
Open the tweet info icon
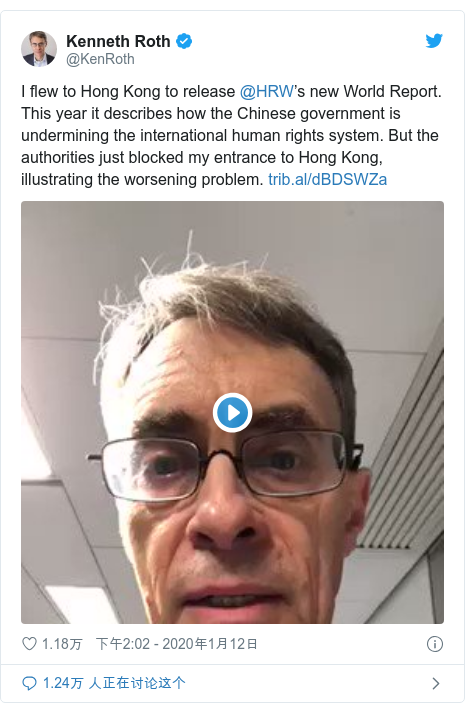point(435,644)
